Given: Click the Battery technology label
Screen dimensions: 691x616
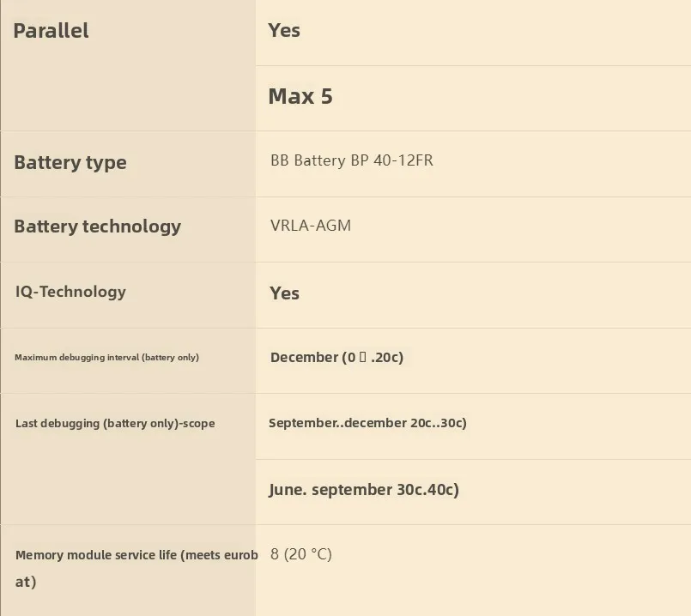Looking at the screenshot, I should tap(97, 226).
